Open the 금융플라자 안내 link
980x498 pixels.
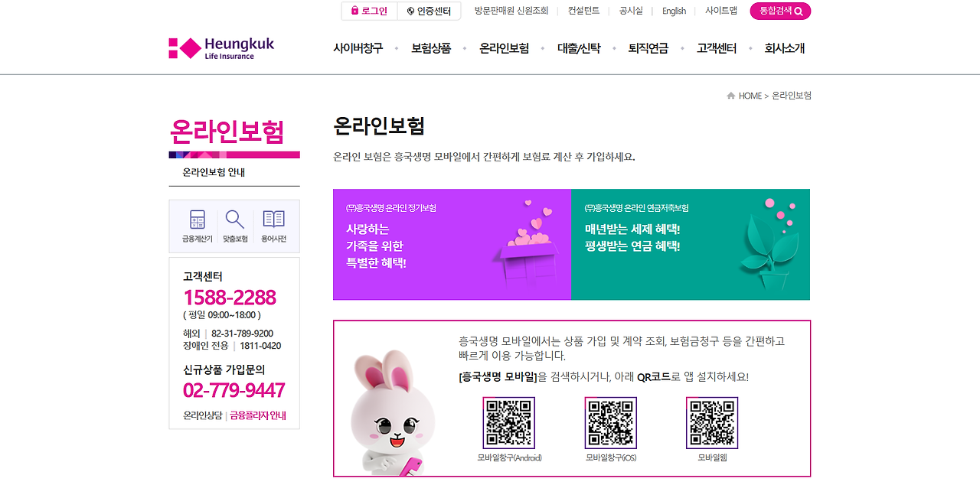pos(258,415)
